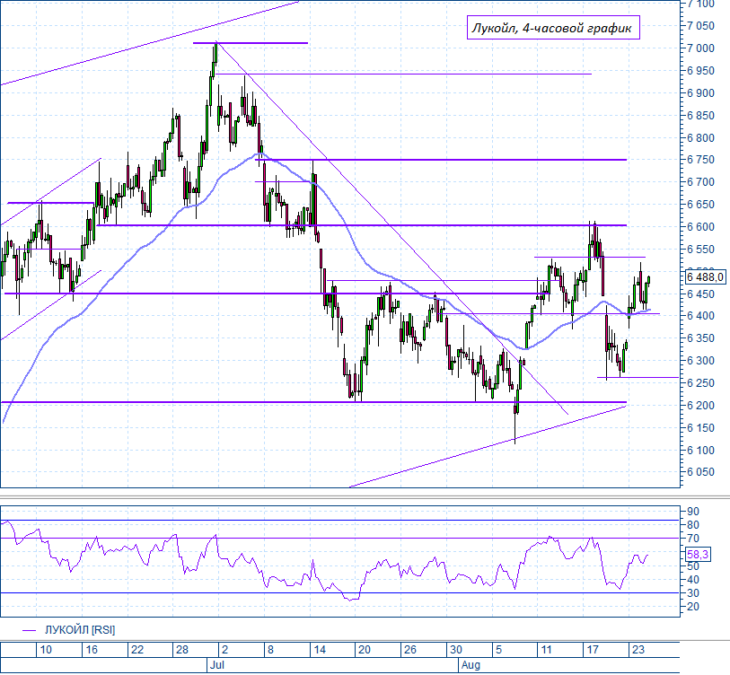Screen dimensions: 730x675
Task: Click the RSI value label 58,3
Action: [697, 554]
